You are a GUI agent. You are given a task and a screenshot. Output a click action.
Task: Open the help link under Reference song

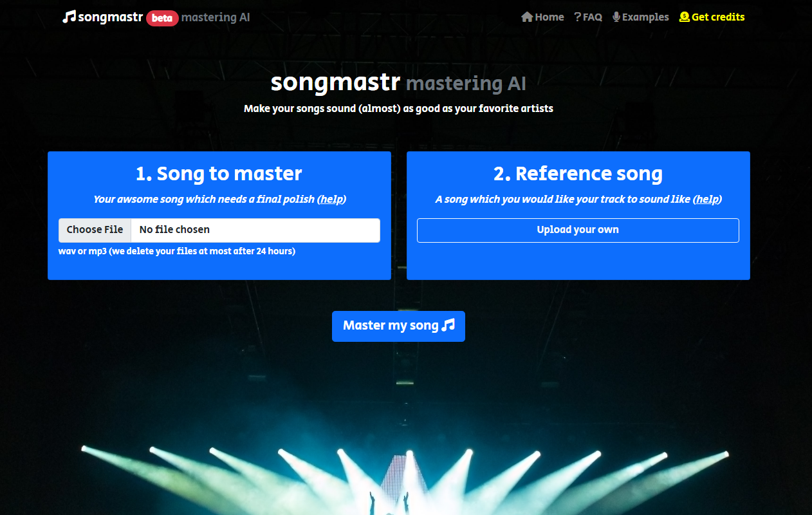click(706, 200)
